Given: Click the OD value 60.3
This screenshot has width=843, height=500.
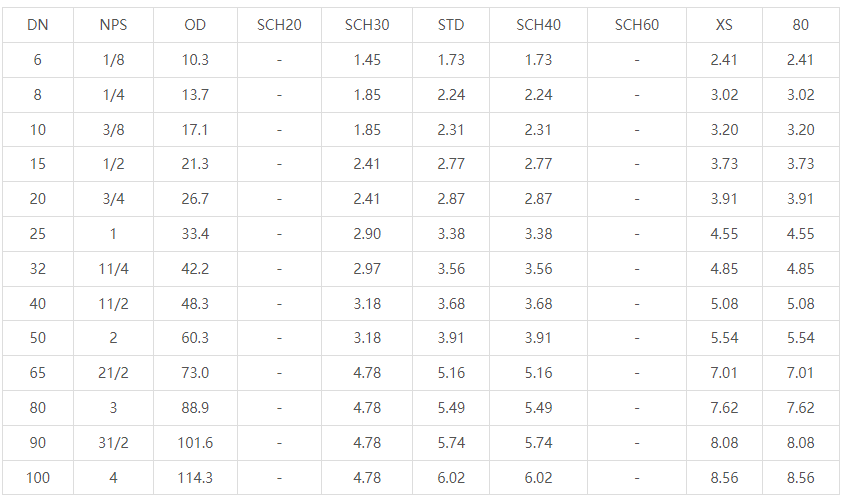Looking at the screenshot, I should click(x=196, y=338).
